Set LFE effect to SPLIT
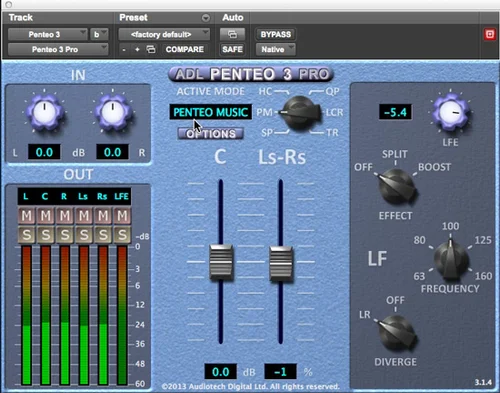The height and width of the screenshot is (393, 500). (x=395, y=154)
